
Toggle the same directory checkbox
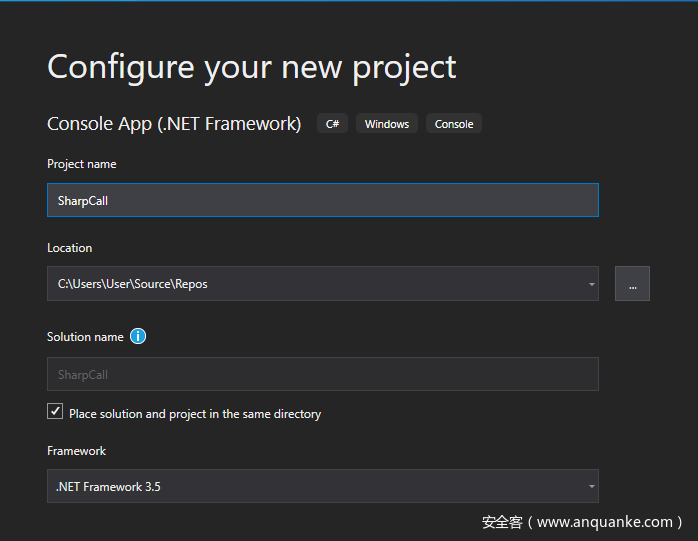pos(55,412)
